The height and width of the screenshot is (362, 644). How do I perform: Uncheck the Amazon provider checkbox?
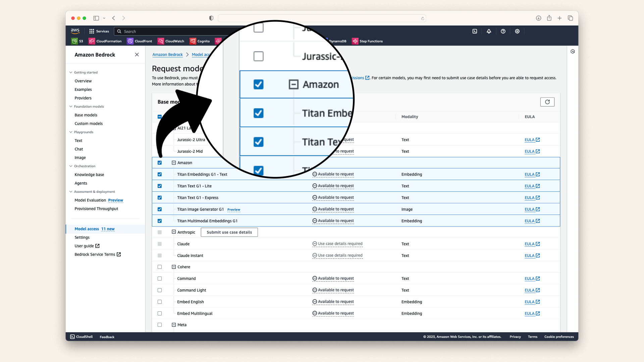[x=160, y=163]
